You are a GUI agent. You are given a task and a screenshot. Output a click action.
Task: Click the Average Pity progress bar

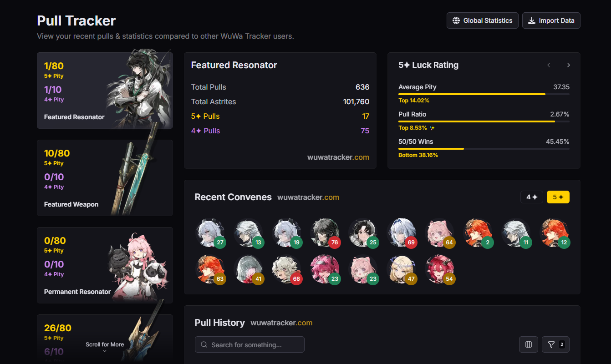[x=484, y=94]
